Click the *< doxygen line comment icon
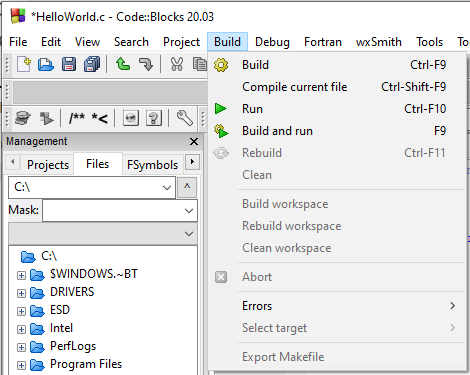Viewport: 470px width, 375px height. point(99,118)
